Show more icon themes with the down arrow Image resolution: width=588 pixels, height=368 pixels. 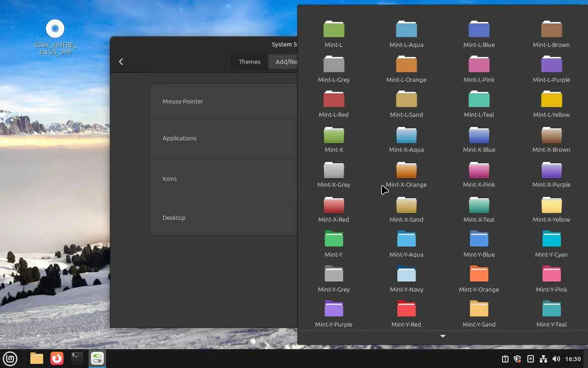443,336
